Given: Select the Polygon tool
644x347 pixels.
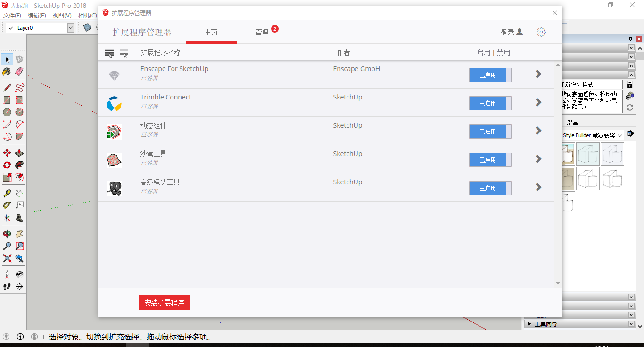Looking at the screenshot, I should click(x=19, y=112).
